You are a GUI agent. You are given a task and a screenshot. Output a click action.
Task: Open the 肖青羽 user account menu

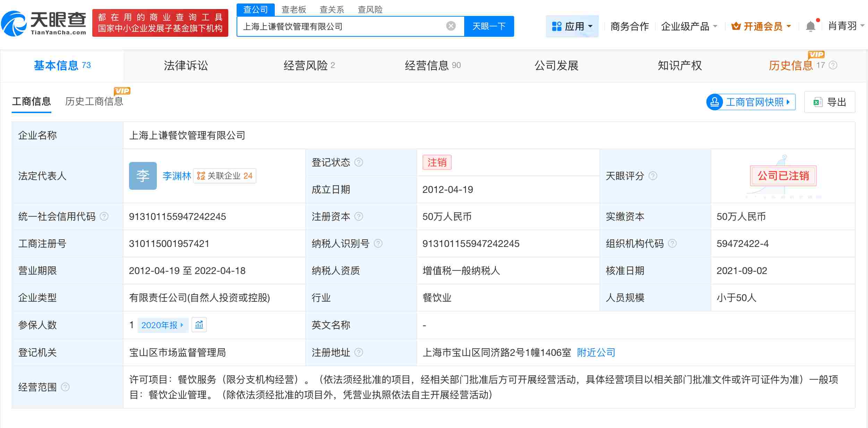click(844, 26)
